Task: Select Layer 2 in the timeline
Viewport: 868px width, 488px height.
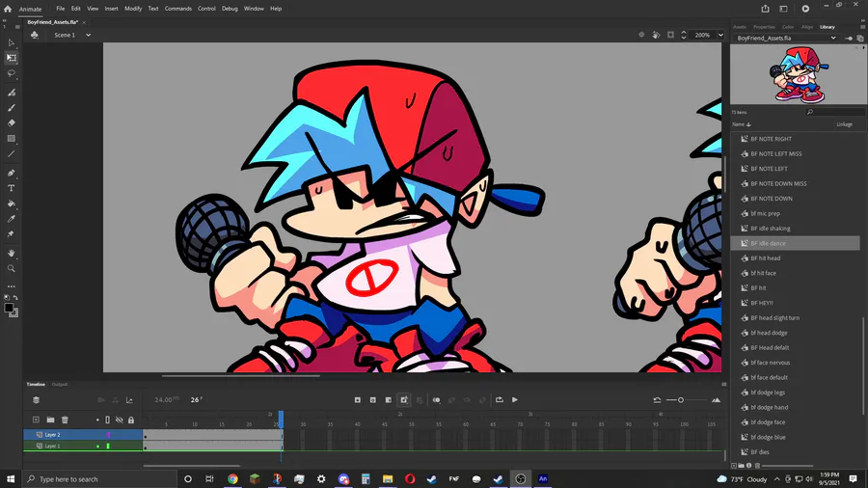Action: [x=53, y=435]
